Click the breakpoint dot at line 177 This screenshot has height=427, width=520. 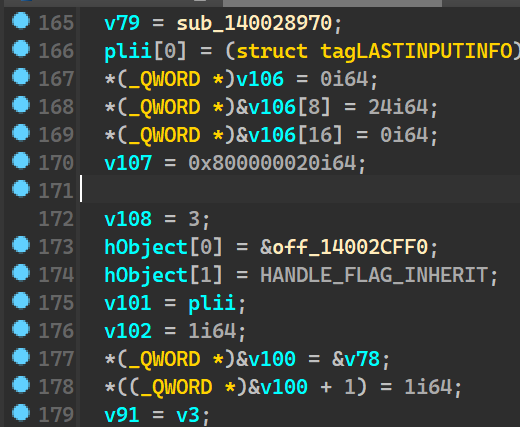[x=21, y=357]
